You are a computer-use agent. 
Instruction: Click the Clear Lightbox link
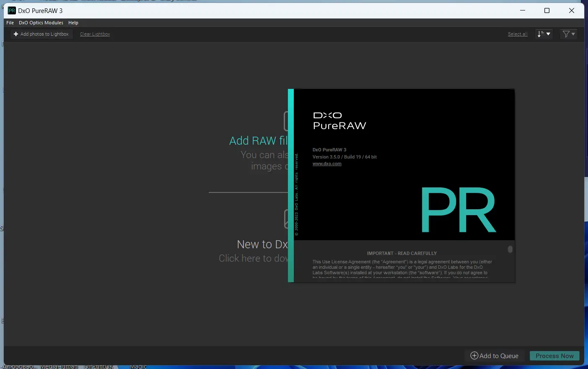[95, 34]
